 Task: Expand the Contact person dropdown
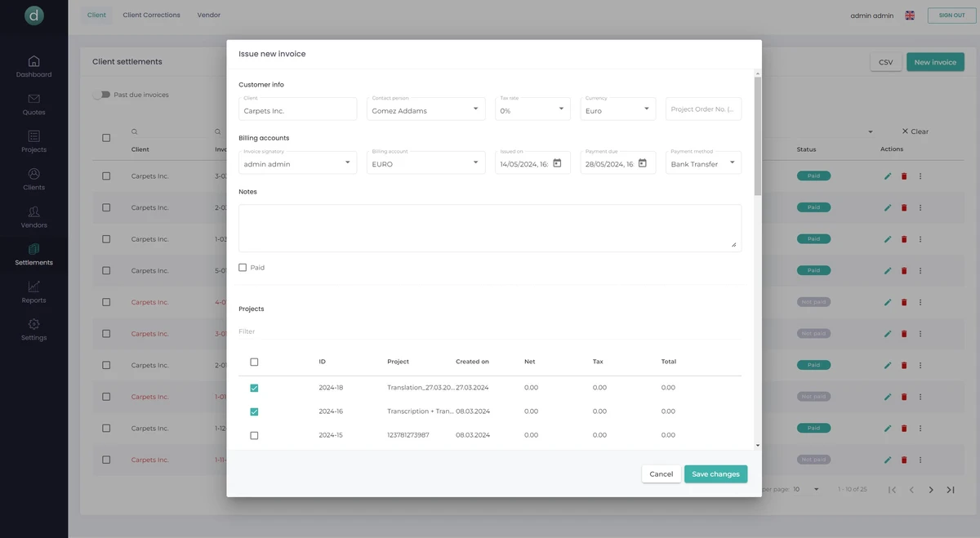[475, 109]
